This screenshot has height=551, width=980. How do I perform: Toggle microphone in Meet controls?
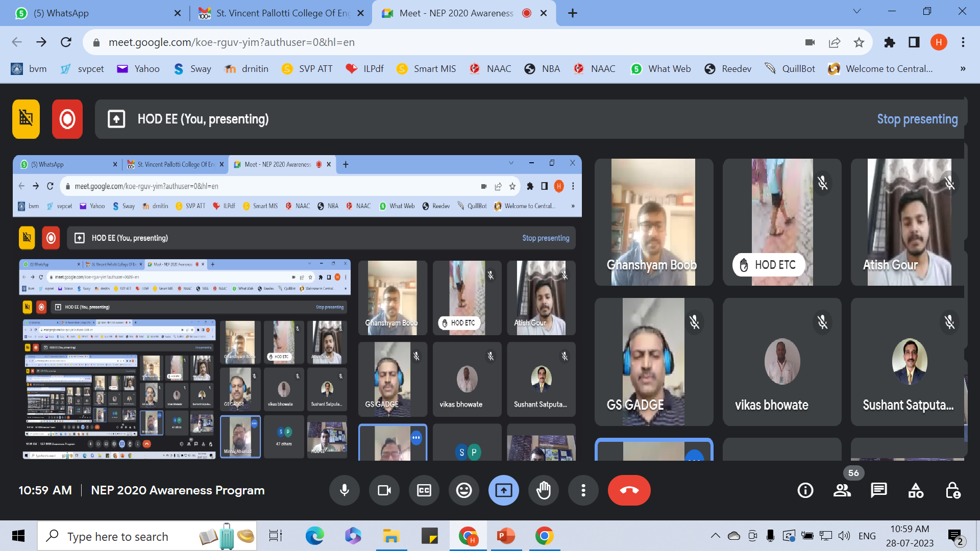point(345,490)
